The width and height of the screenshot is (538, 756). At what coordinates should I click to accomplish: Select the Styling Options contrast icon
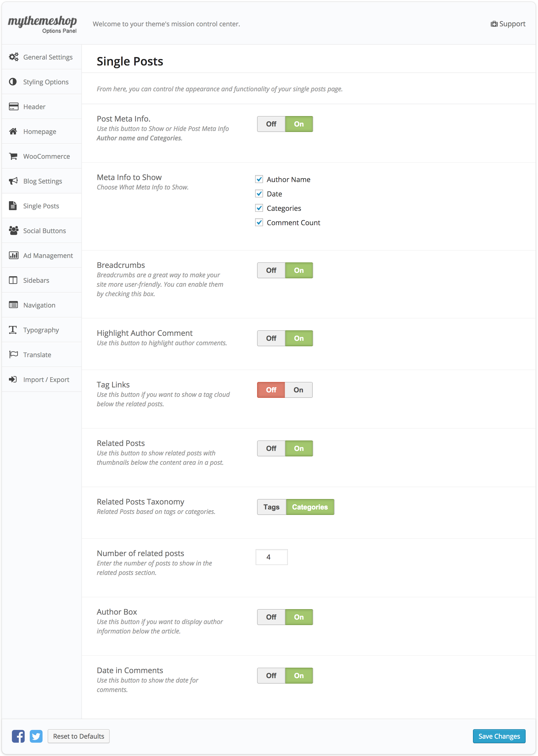(x=13, y=81)
